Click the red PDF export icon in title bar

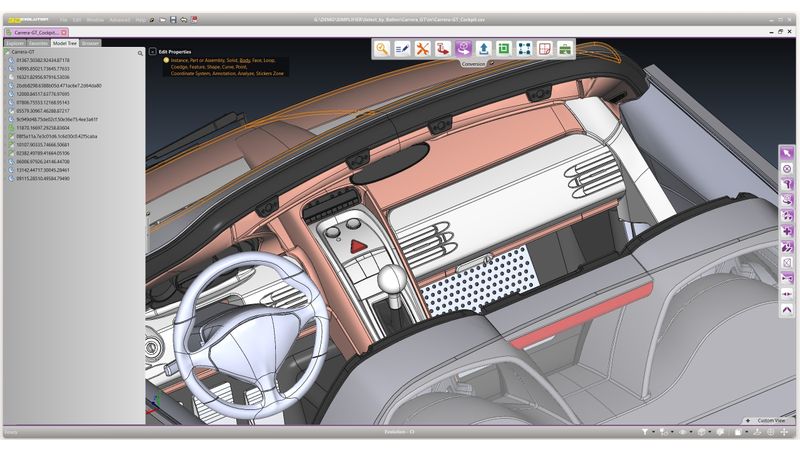pyautogui.click(x=194, y=20)
